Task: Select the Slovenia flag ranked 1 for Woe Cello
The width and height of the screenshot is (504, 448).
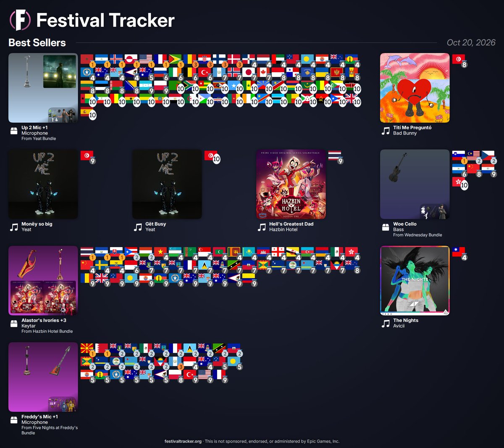Action: coord(459,155)
